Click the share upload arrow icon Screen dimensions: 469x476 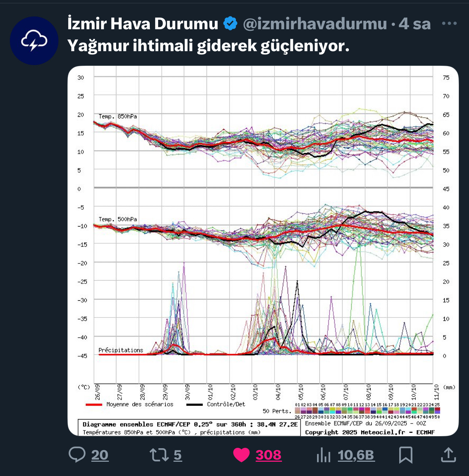point(448,455)
